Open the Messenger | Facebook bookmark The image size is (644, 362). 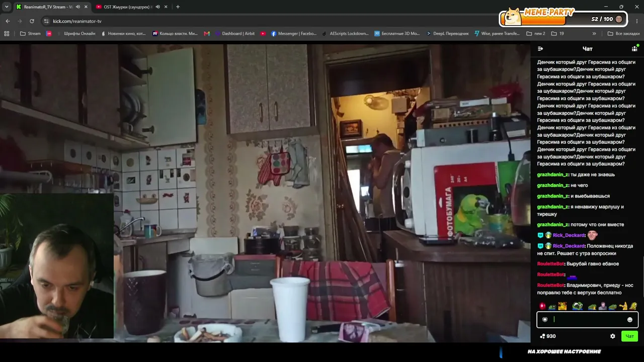[294, 34]
